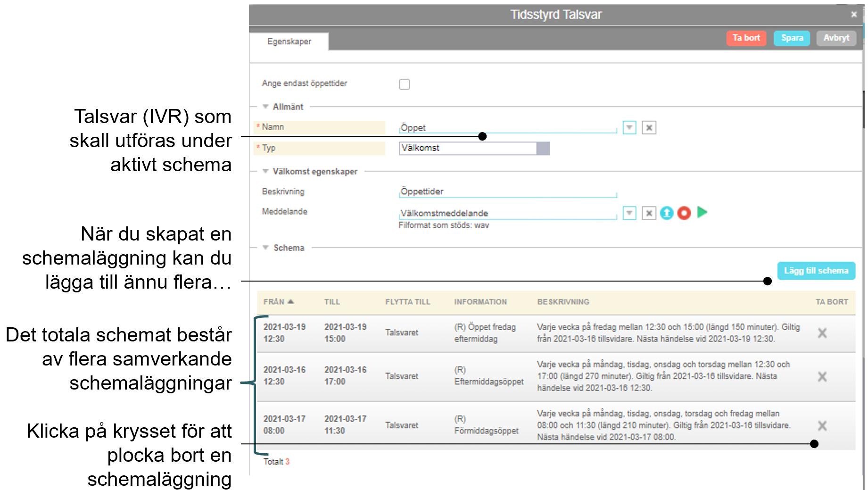Remove the Öppet fredag eftermiddag schedule row

point(822,333)
